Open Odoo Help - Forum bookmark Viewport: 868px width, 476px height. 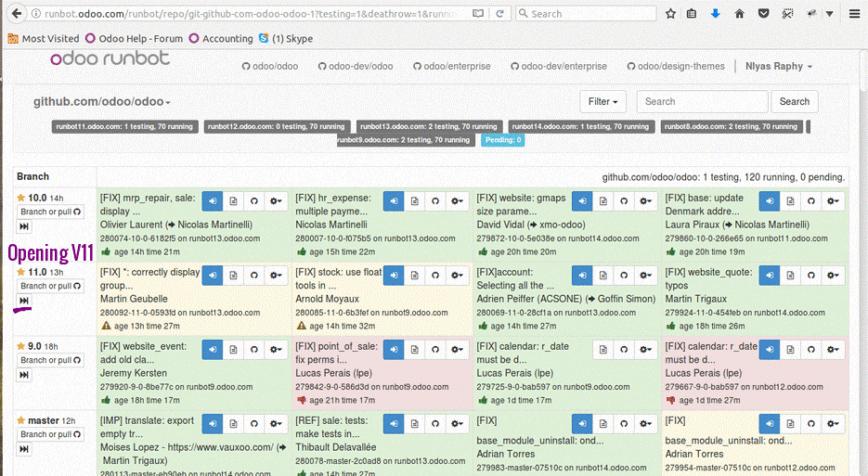(x=134, y=38)
